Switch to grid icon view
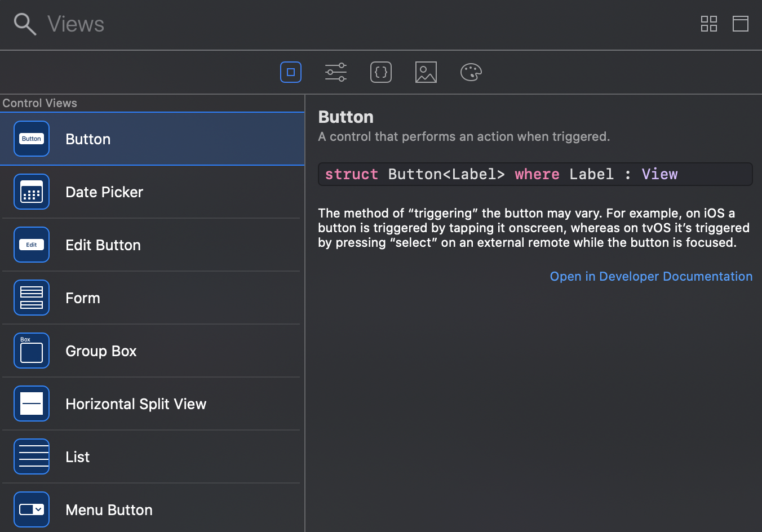Viewport: 762px width, 532px height. point(708,24)
